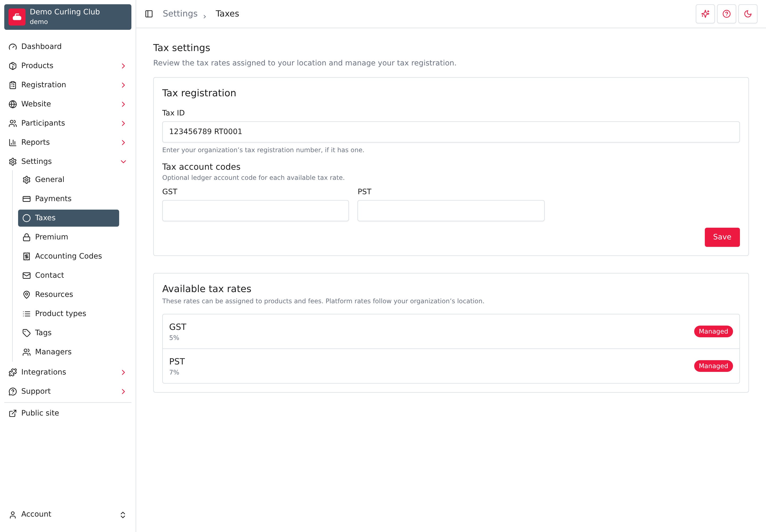Open Tags settings page
Screen dimensions: 766x532
[68, 333]
